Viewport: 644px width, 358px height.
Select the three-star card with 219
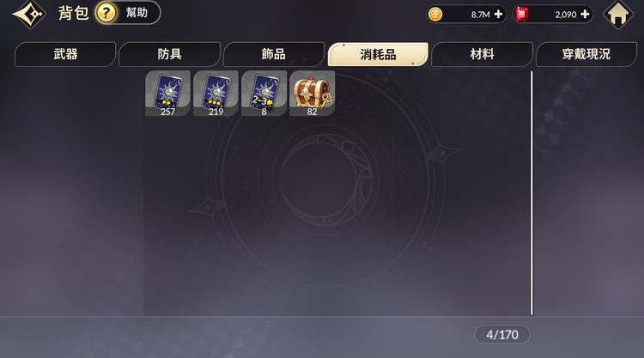216,94
